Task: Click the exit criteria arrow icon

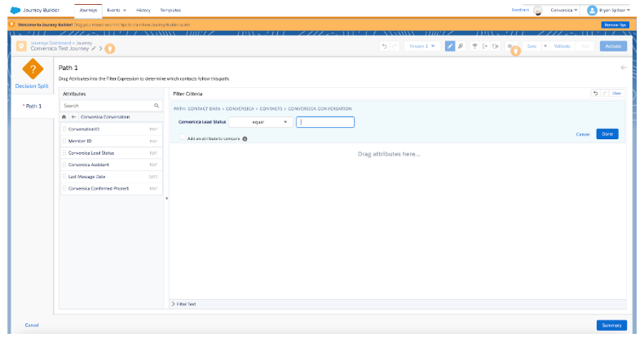Action: coord(485,46)
